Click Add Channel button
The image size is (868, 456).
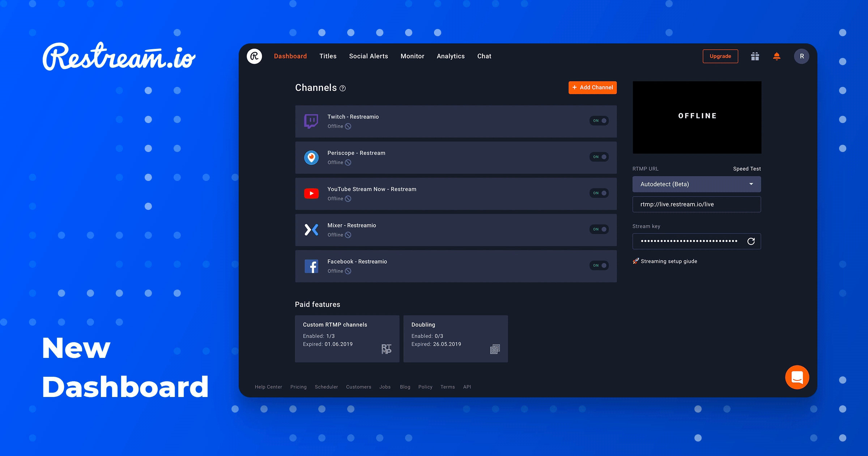pos(592,88)
